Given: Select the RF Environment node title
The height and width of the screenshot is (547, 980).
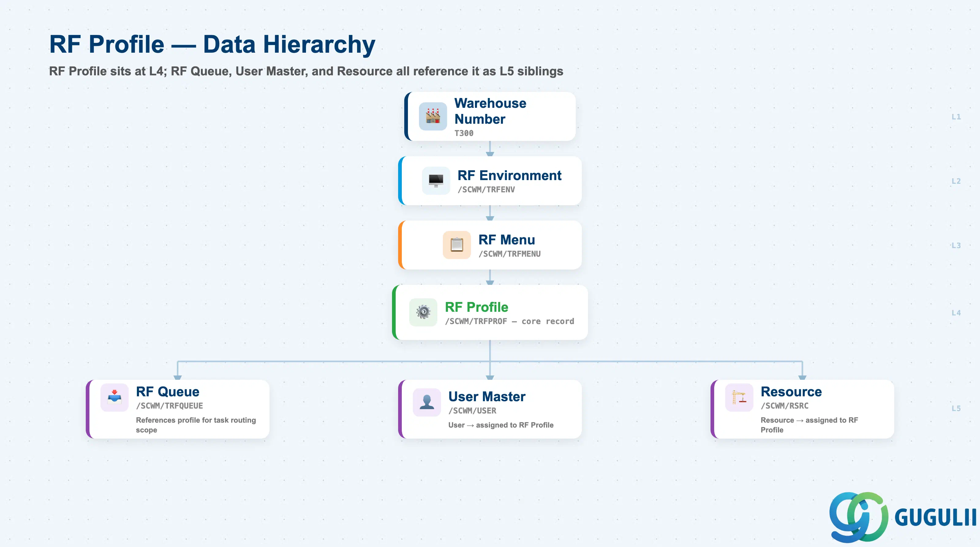Looking at the screenshot, I should tap(509, 175).
